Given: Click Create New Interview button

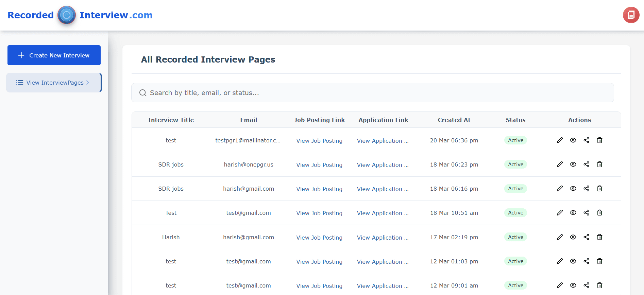Looking at the screenshot, I should pyautogui.click(x=54, y=55).
